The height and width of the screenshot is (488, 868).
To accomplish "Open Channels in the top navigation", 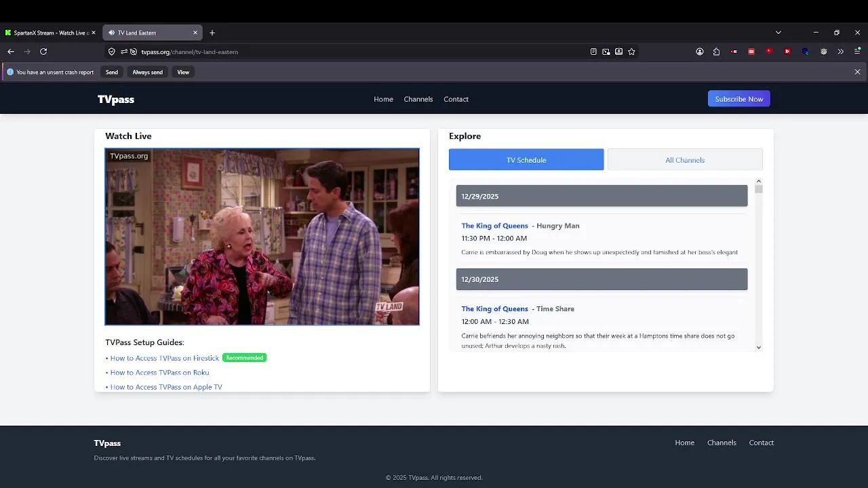I will (x=418, y=99).
